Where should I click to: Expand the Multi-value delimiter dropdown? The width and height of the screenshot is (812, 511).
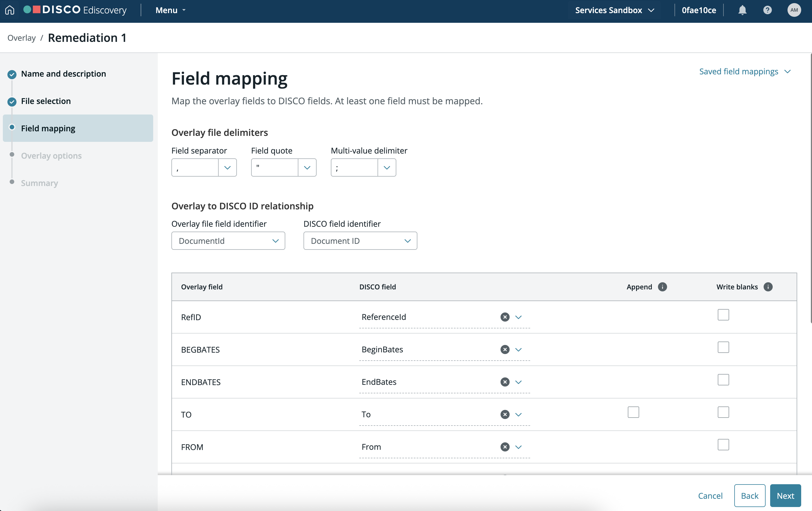(363, 168)
